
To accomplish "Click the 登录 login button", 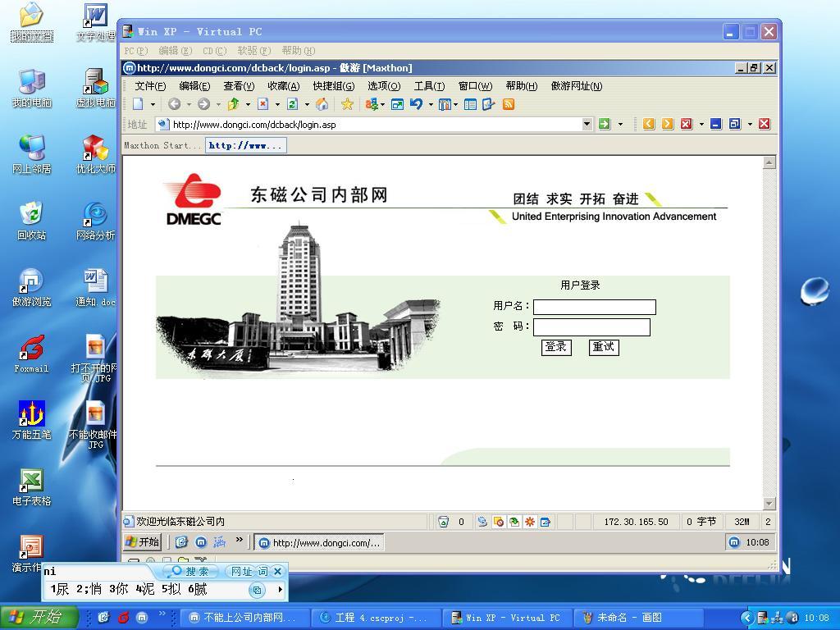I will pos(556,347).
